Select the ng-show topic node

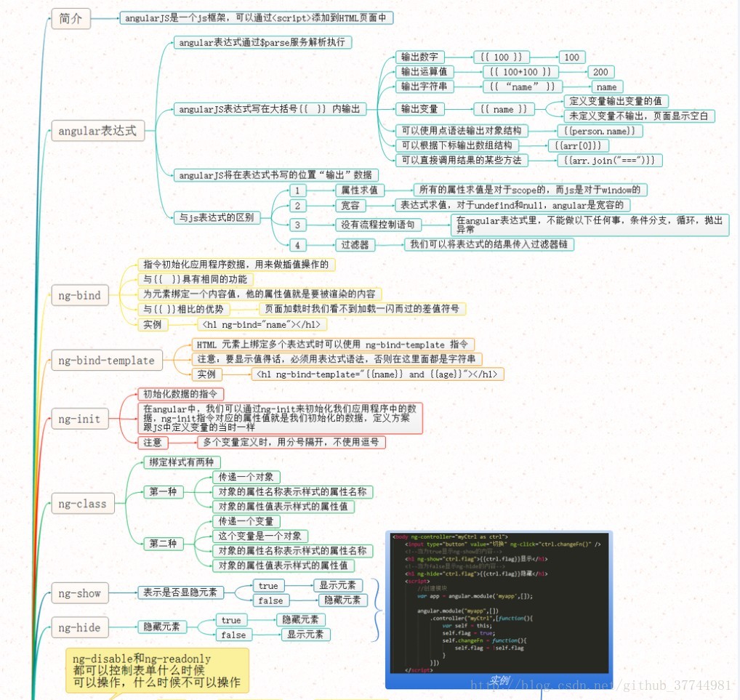pos(80,593)
